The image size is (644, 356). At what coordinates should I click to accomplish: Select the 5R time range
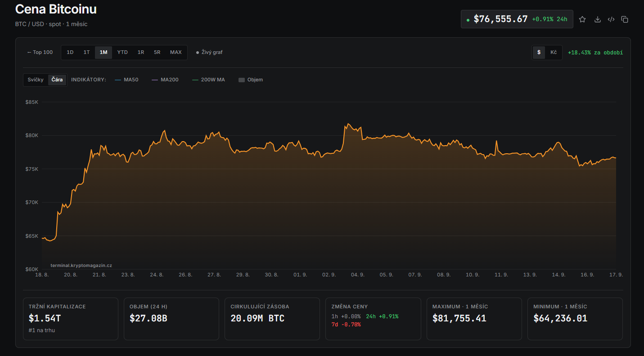157,52
